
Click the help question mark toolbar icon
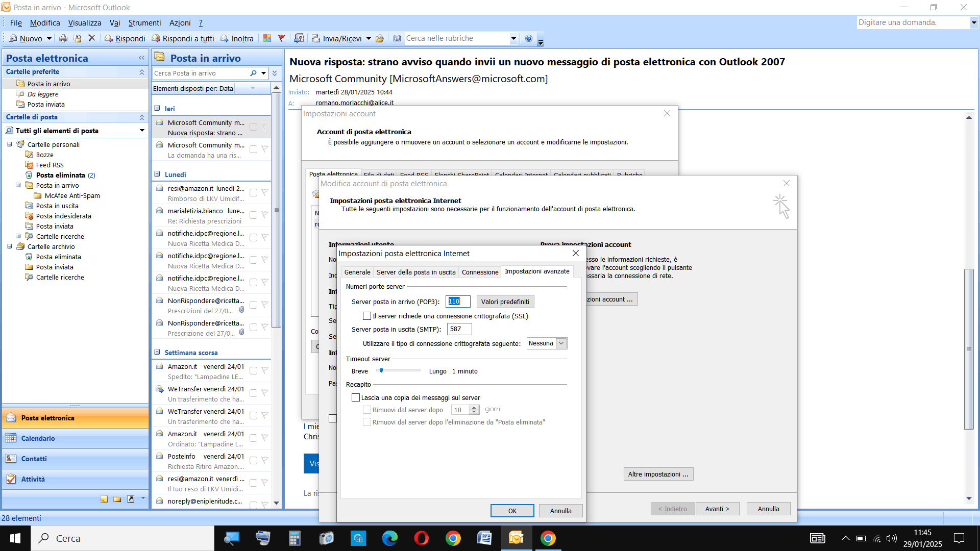529,38
